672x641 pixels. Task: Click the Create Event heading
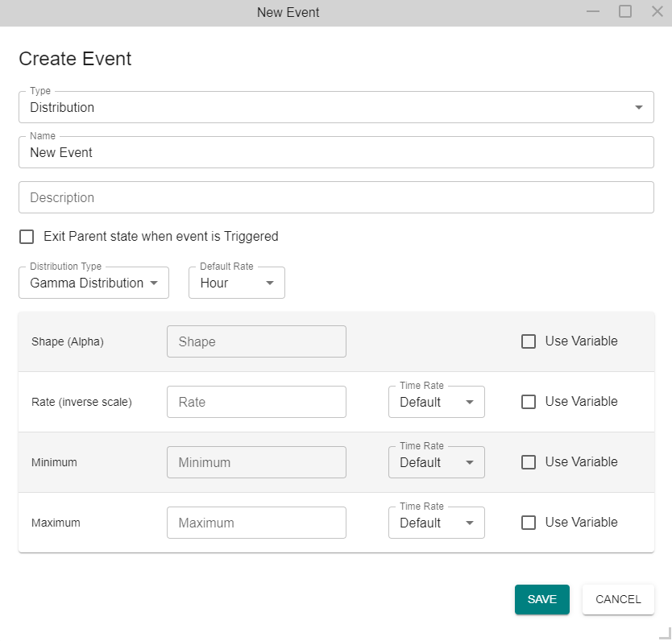click(75, 59)
